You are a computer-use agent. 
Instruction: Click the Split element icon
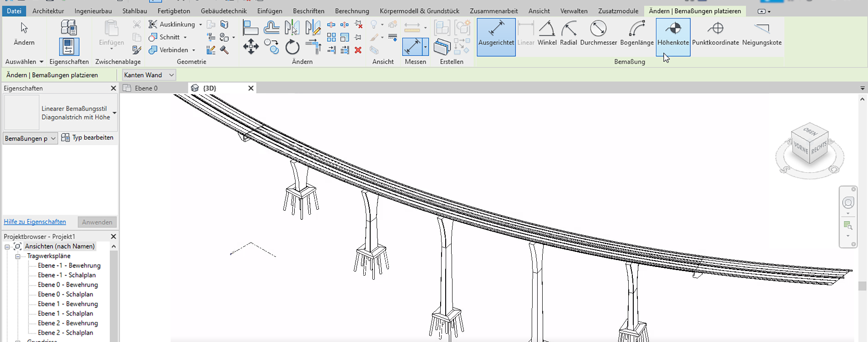click(x=331, y=24)
